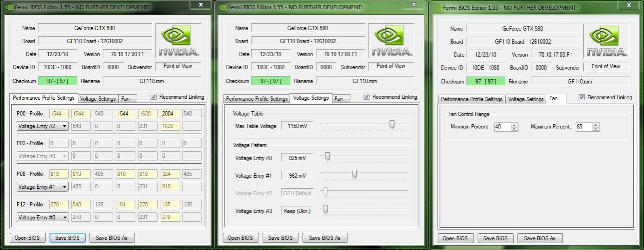Increase the fan Maximum Percent with its up arrow
Screen dimensions: 644x250
[596, 125]
